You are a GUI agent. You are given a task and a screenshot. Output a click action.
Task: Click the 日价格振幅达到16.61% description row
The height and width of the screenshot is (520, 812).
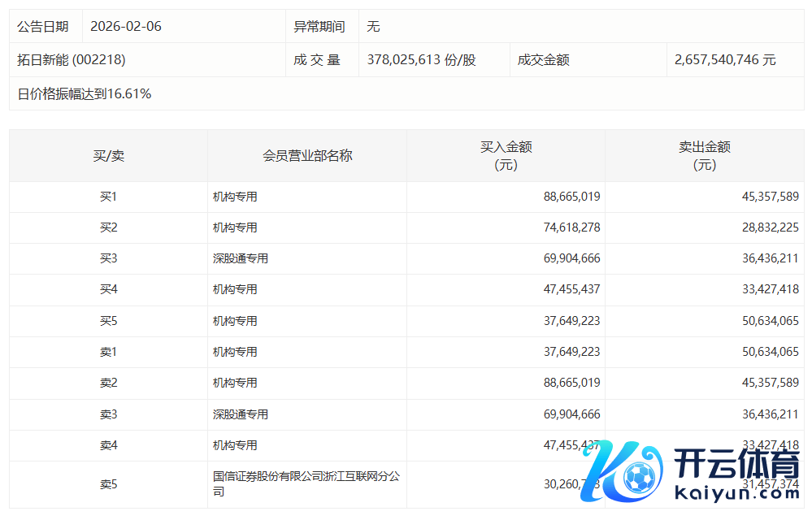coord(85,94)
